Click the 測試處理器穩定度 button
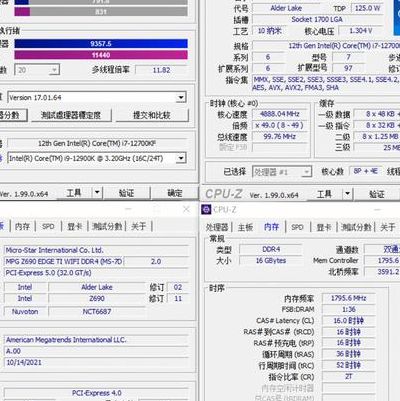The height and width of the screenshot is (401, 400). [71, 115]
